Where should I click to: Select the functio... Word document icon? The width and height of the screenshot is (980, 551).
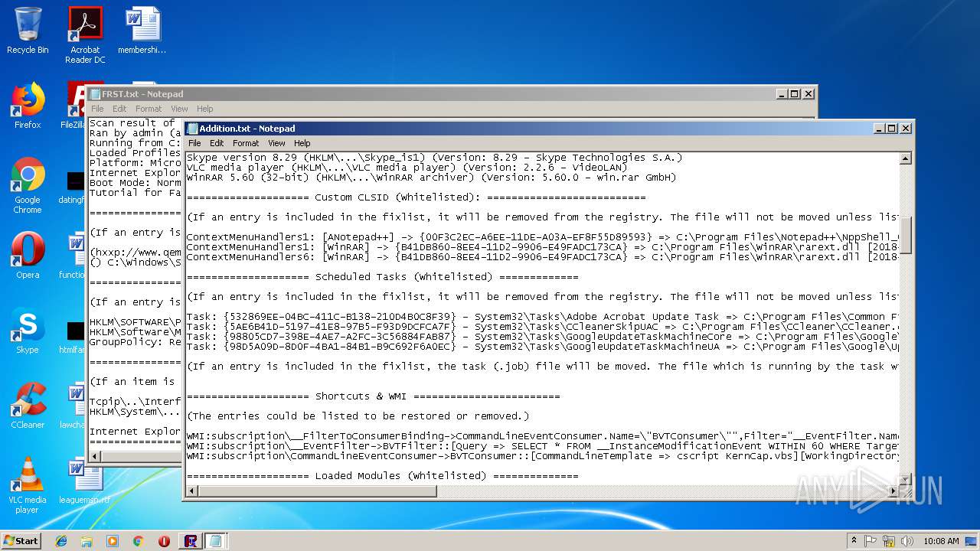[73, 255]
